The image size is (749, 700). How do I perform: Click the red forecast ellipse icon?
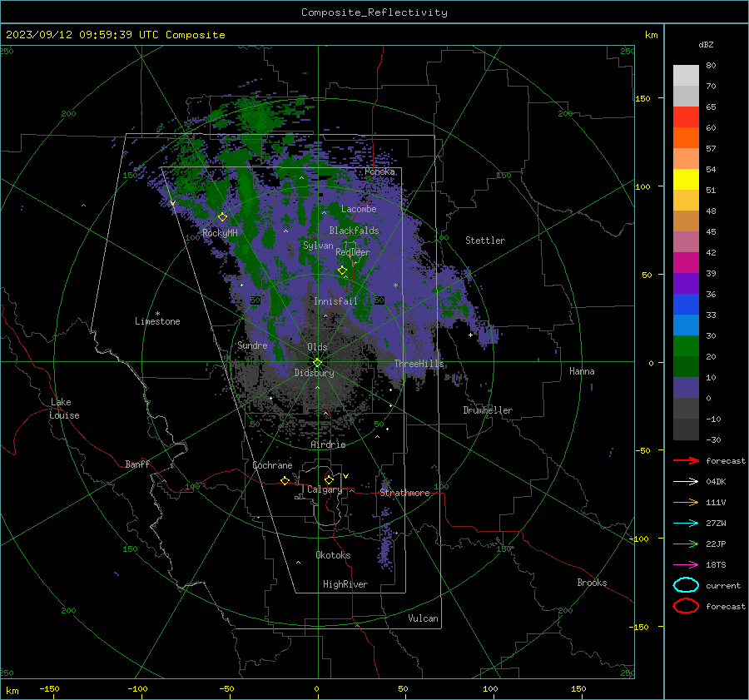pos(686,606)
